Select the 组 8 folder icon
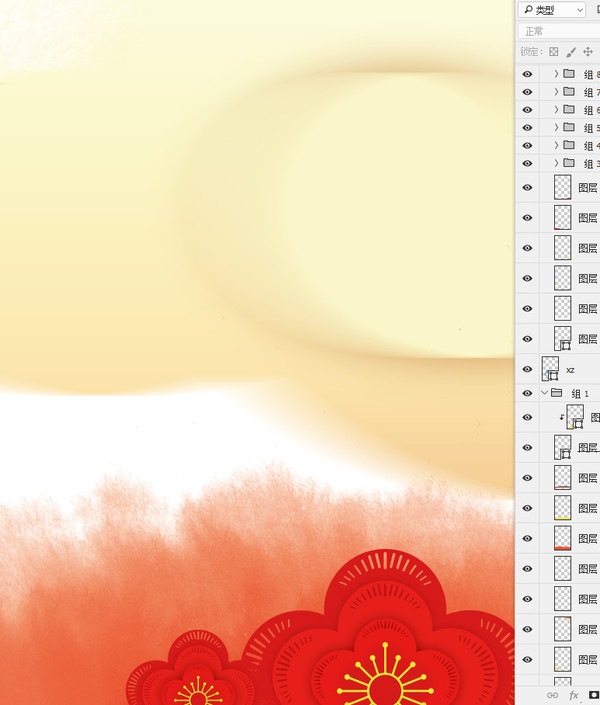 click(569, 73)
